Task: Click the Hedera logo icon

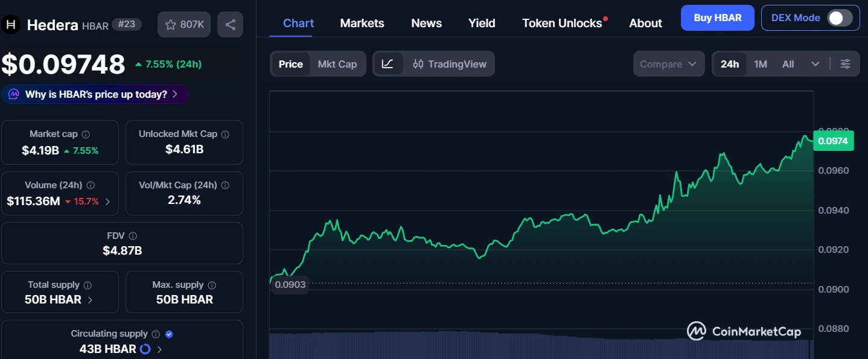Action: (11, 25)
